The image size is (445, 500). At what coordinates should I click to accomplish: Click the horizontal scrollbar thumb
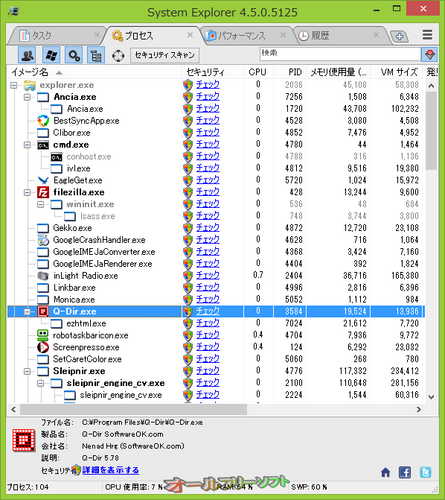click(x=133, y=410)
